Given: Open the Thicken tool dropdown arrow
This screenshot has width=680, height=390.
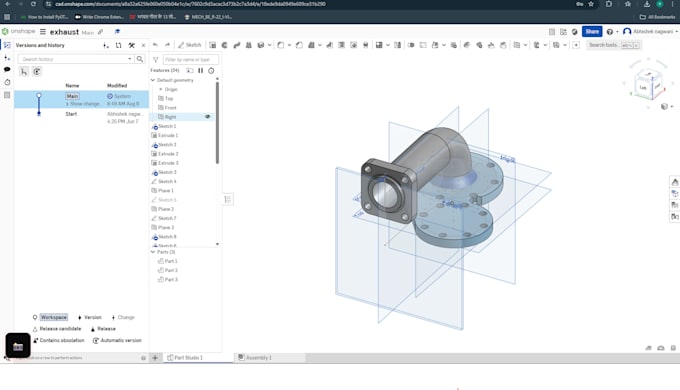Looking at the screenshot, I should click(x=269, y=45).
